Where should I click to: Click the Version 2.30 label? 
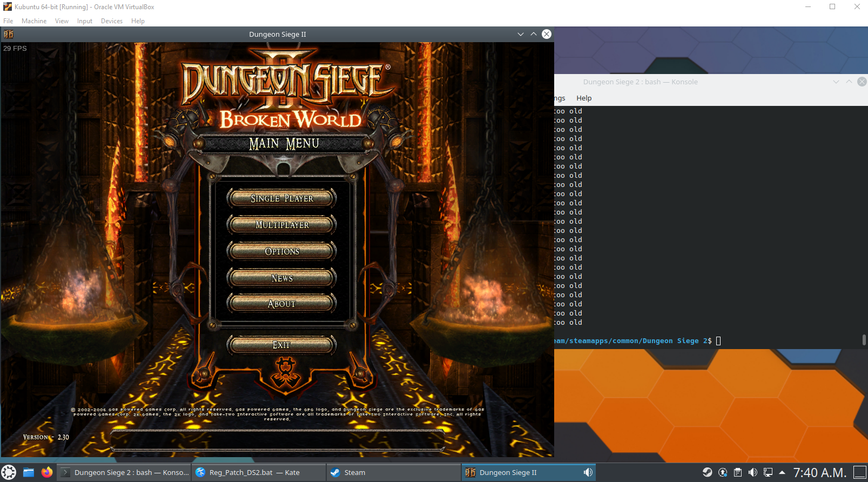[x=46, y=437]
